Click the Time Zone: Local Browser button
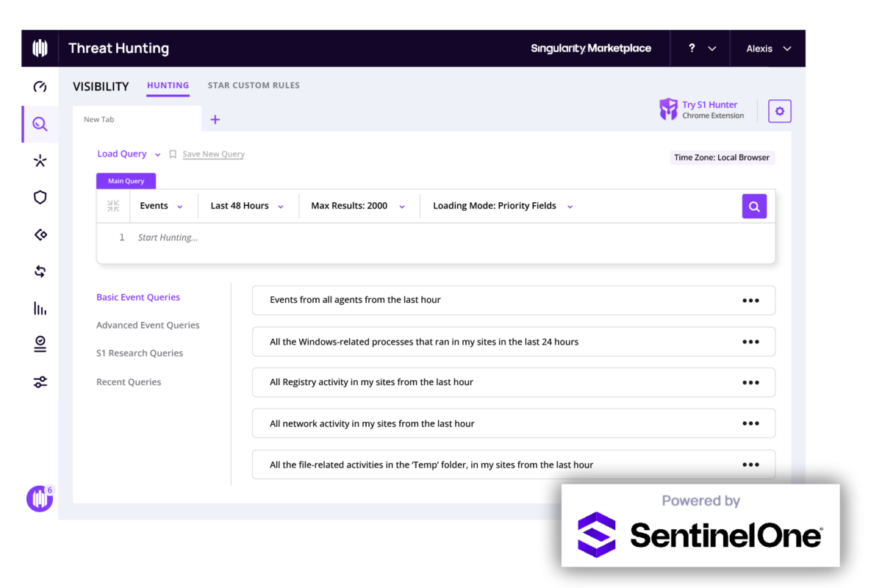Image resolution: width=882 pixels, height=588 pixels. 722,157
